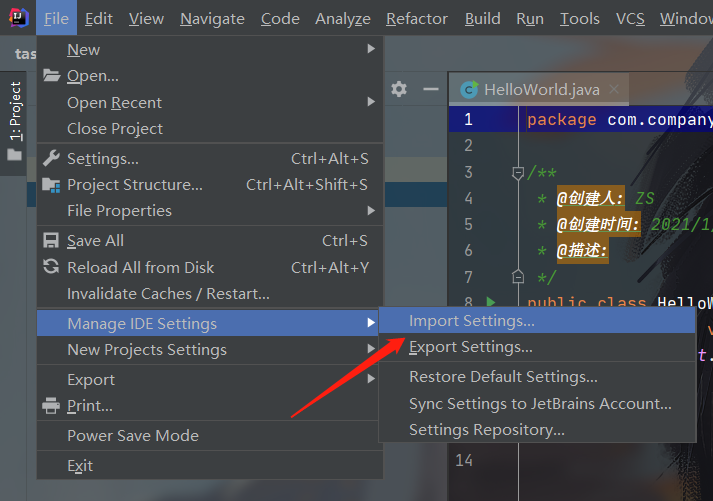
Task: Choose Open... from the File menu
Action: pyautogui.click(x=210, y=75)
